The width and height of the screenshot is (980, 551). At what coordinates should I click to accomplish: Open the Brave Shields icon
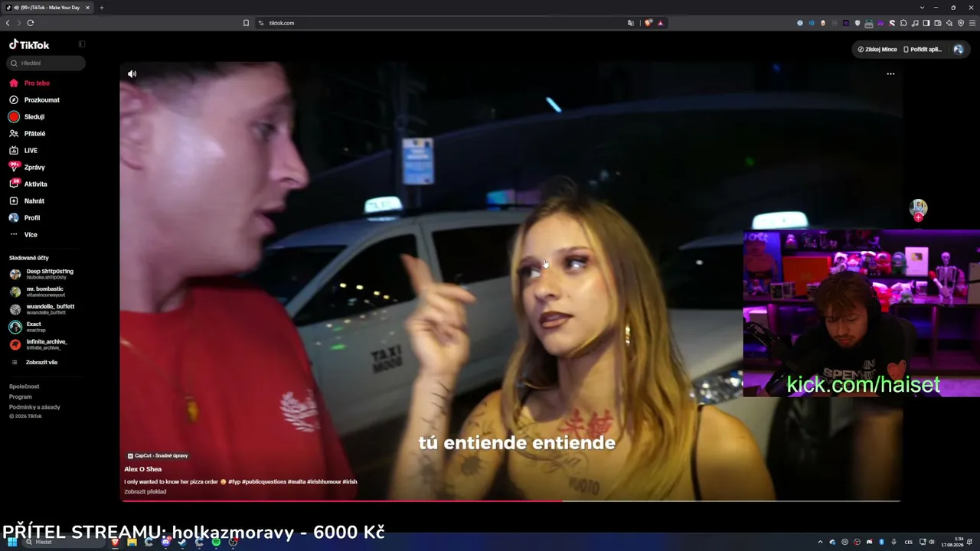pos(648,23)
